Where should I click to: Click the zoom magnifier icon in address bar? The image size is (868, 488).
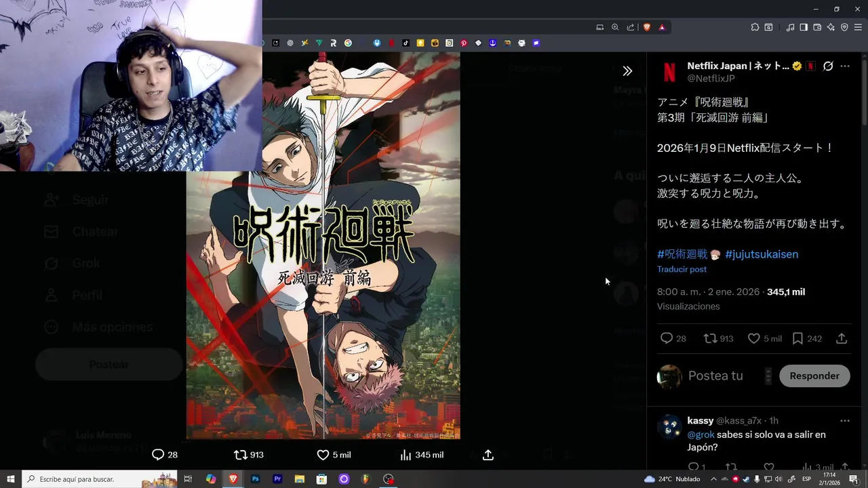pyautogui.click(x=615, y=27)
